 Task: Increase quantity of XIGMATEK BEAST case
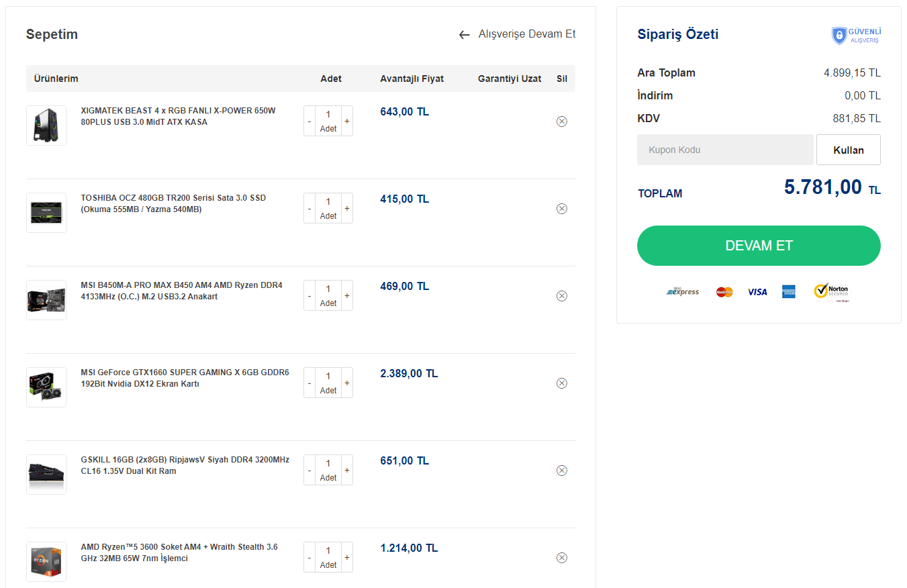pyautogui.click(x=347, y=121)
